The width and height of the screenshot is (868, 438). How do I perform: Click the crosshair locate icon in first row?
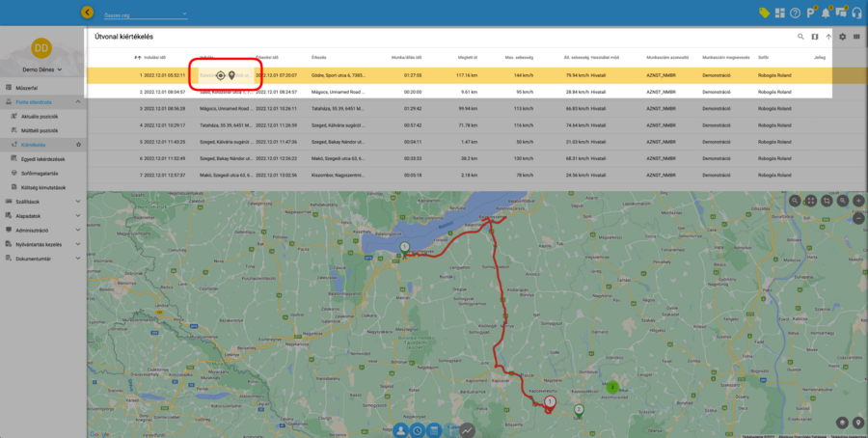point(220,74)
